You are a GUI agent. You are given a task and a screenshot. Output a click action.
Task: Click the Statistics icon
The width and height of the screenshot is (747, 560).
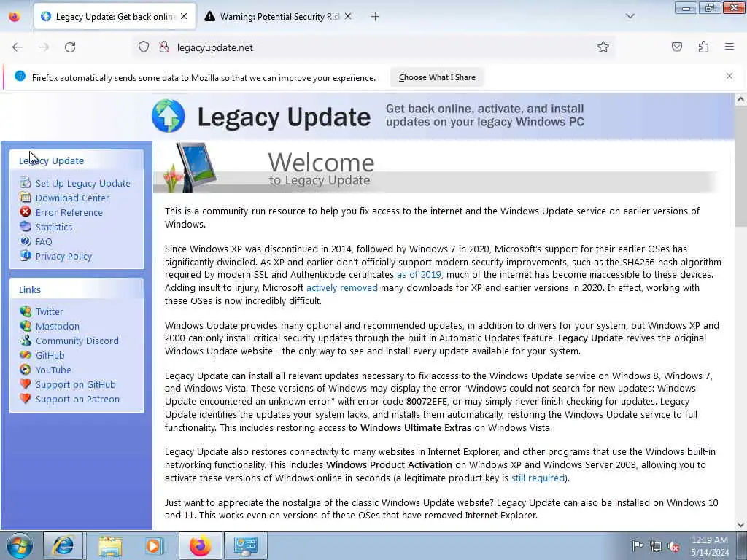point(26,227)
